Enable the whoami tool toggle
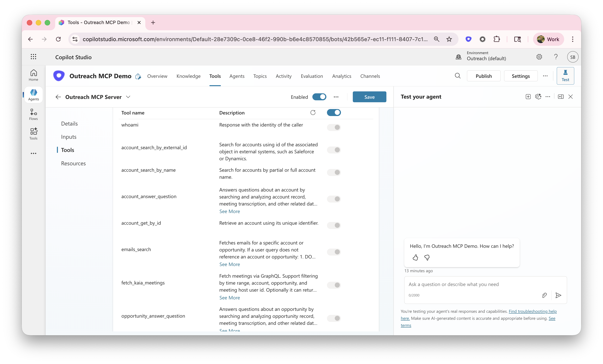 click(x=334, y=127)
